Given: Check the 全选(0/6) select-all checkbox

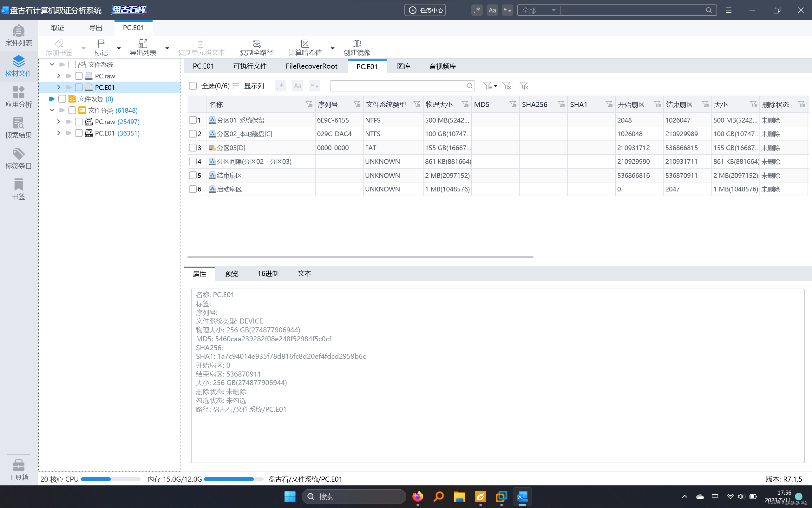Looking at the screenshot, I should pos(193,86).
